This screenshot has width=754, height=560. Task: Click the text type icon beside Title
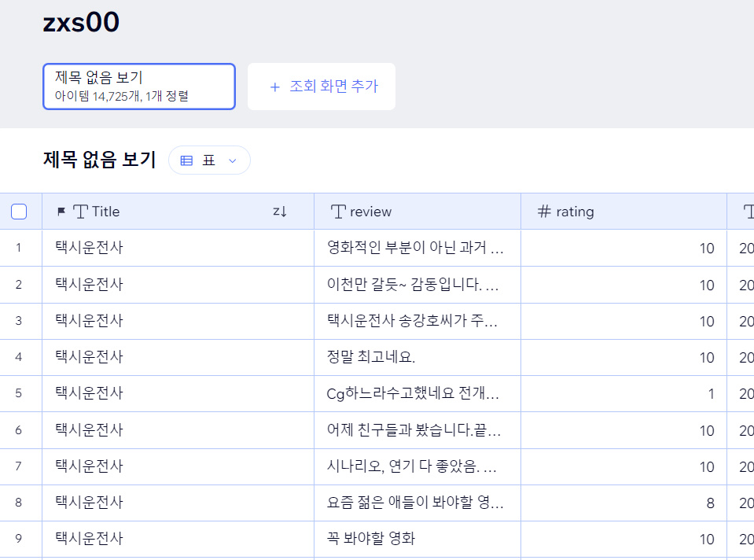pyautogui.click(x=80, y=212)
